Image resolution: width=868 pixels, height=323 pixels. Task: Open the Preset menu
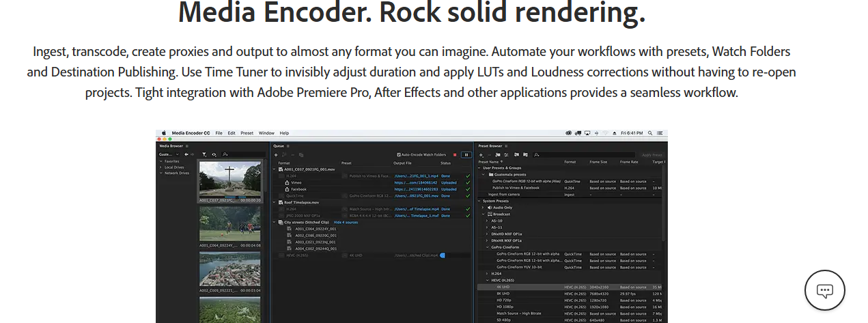coord(247,133)
